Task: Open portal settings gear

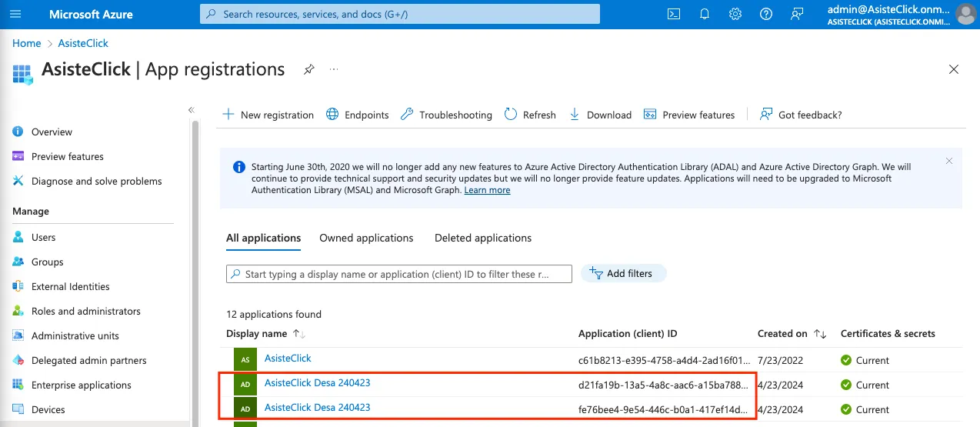Action: pos(735,14)
